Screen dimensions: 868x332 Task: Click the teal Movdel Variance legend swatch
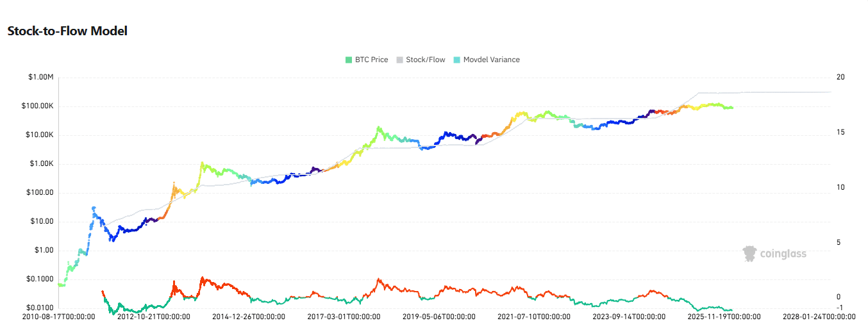[x=456, y=60]
